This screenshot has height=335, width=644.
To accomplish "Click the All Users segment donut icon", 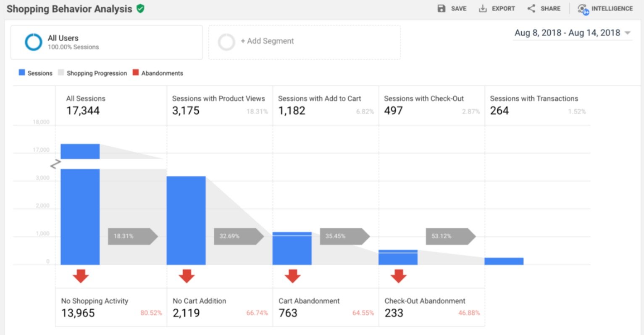I will (x=33, y=42).
